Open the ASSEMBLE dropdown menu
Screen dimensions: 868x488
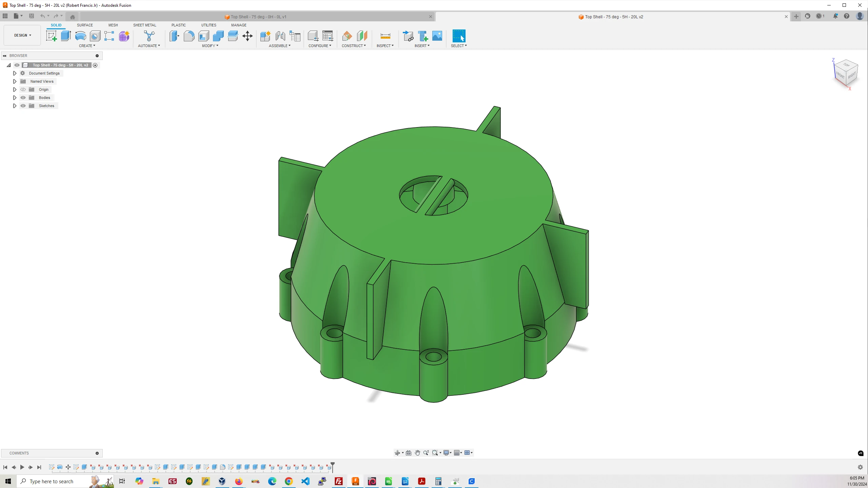280,46
